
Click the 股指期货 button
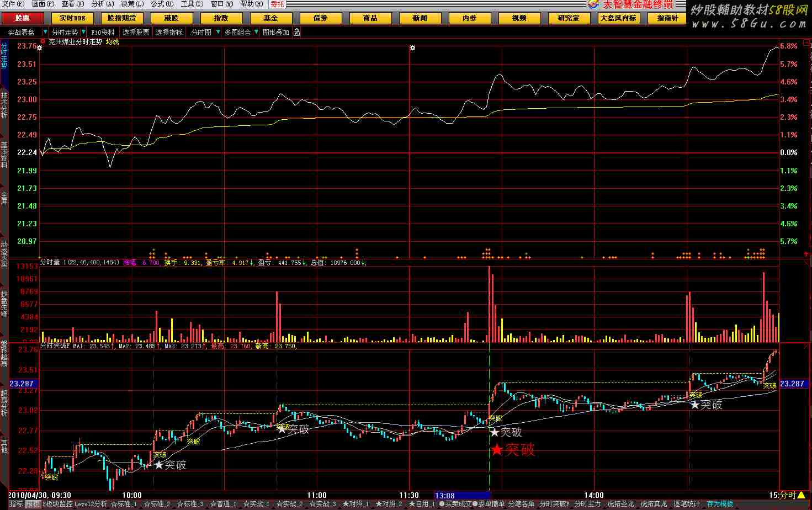[x=122, y=18]
